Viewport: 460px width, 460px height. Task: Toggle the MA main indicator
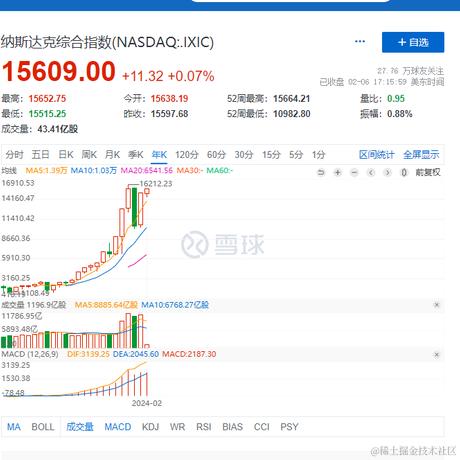tap(14, 427)
